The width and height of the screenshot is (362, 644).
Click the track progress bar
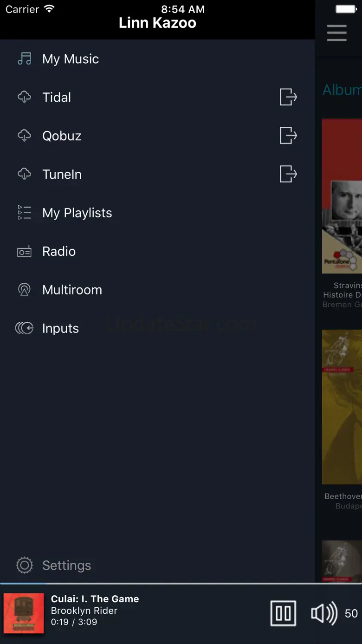click(181, 584)
